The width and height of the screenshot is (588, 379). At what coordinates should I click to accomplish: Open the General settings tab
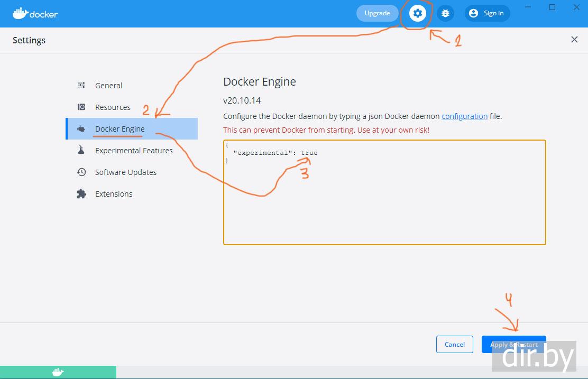click(x=108, y=86)
